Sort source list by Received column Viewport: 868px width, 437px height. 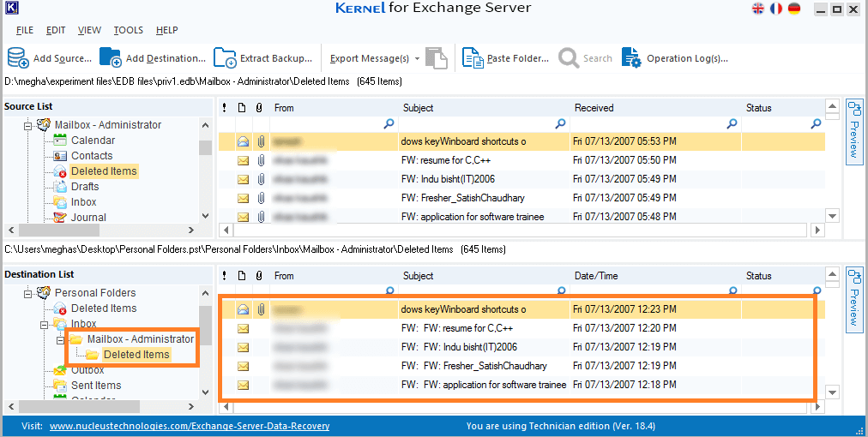pos(594,108)
